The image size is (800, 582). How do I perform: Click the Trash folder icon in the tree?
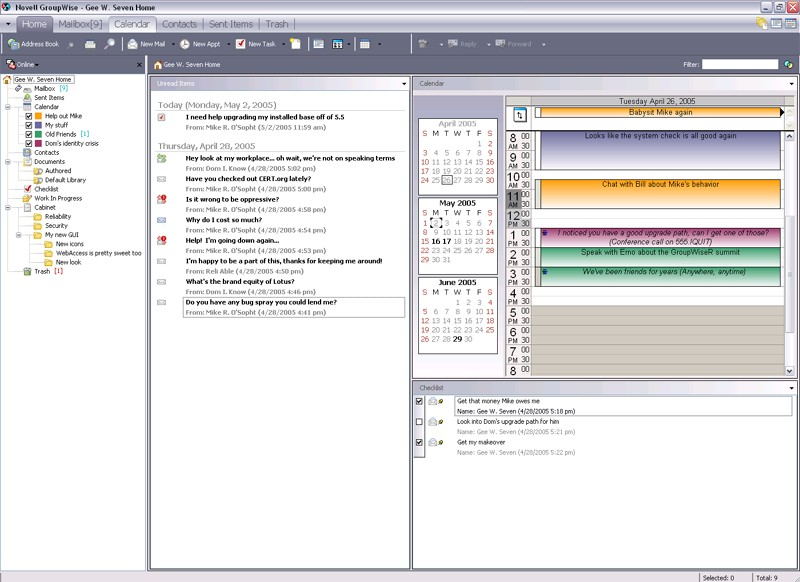pyautogui.click(x=27, y=271)
